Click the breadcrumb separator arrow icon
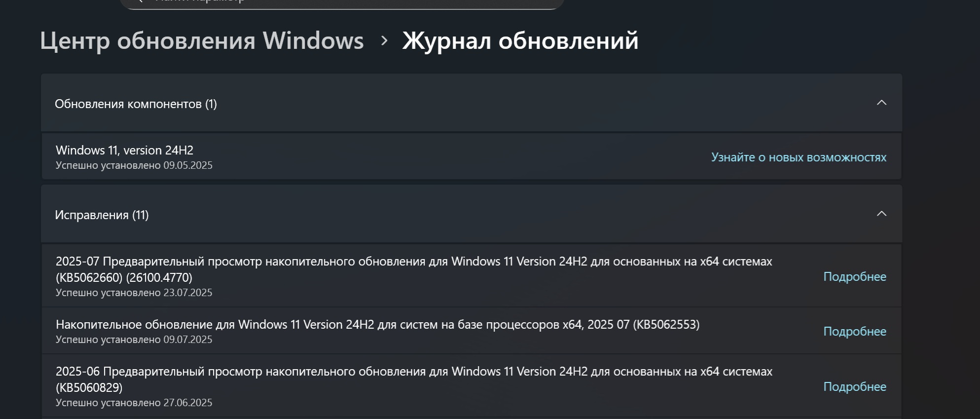The height and width of the screenshot is (419, 980). 384,40
